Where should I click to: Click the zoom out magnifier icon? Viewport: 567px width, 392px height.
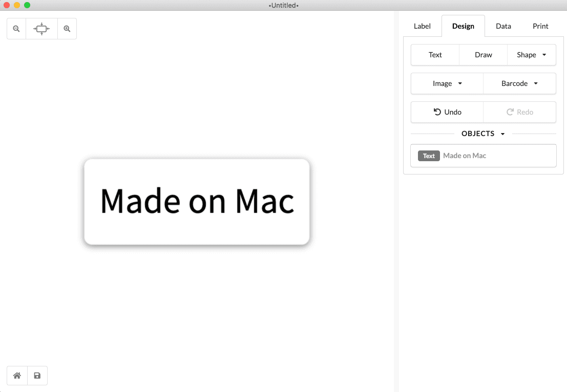[x=16, y=29]
